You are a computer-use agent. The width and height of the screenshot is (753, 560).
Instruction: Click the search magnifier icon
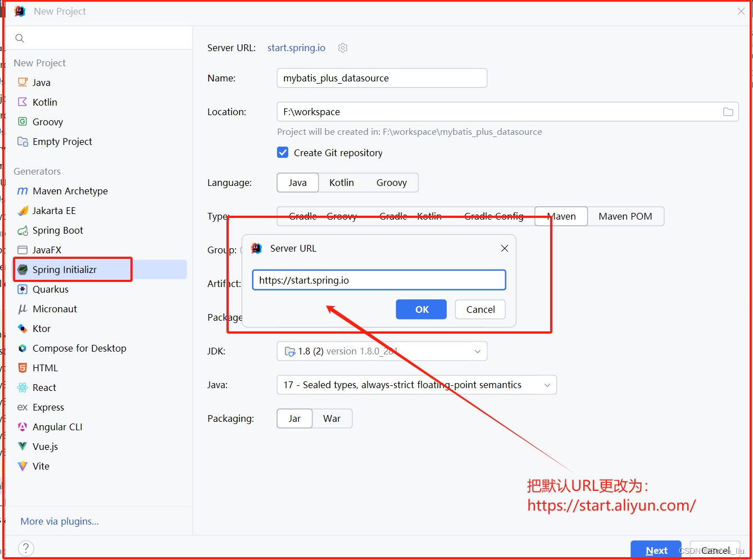tap(20, 38)
